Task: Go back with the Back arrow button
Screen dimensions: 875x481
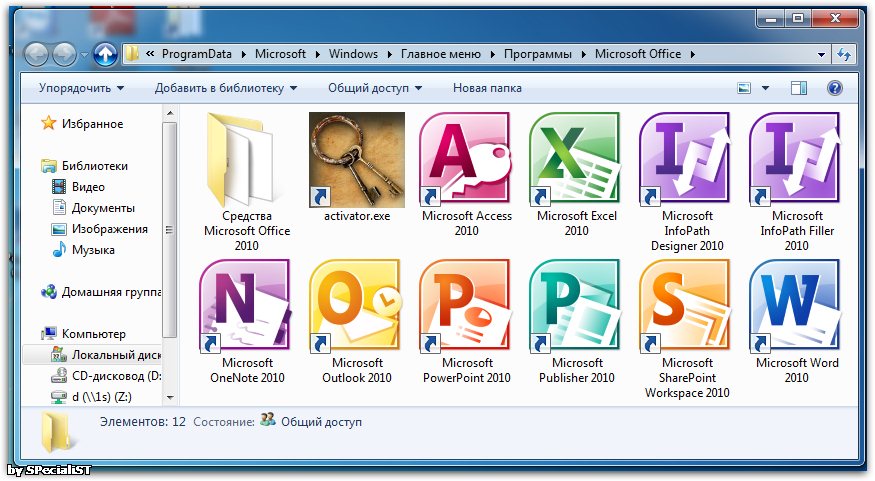Action: pyautogui.click(x=37, y=55)
